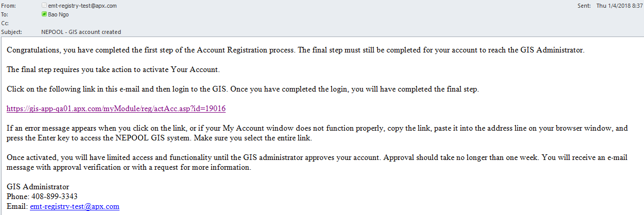This screenshot has width=644, height=215.
Task: Click the paragraph starting 'Once activated'
Action: pos(319,163)
